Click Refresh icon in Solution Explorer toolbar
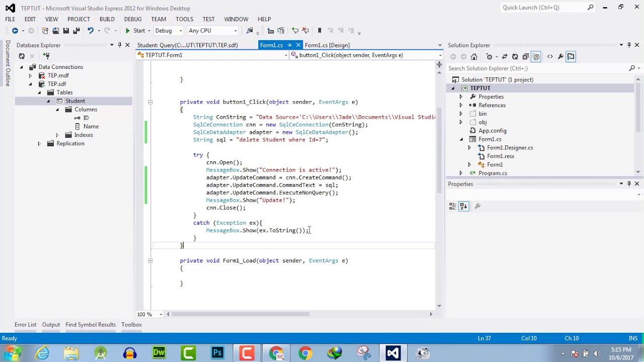Viewport: 644px width, 362px height. (x=515, y=57)
